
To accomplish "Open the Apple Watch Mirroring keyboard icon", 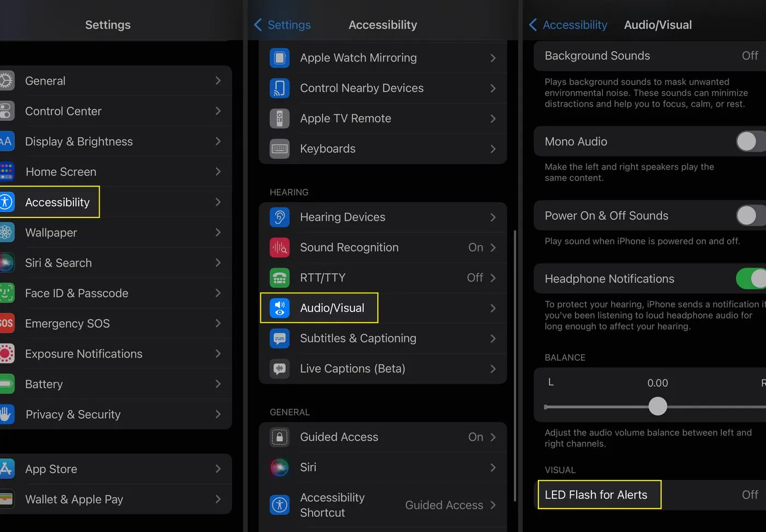I will (x=280, y=57).
